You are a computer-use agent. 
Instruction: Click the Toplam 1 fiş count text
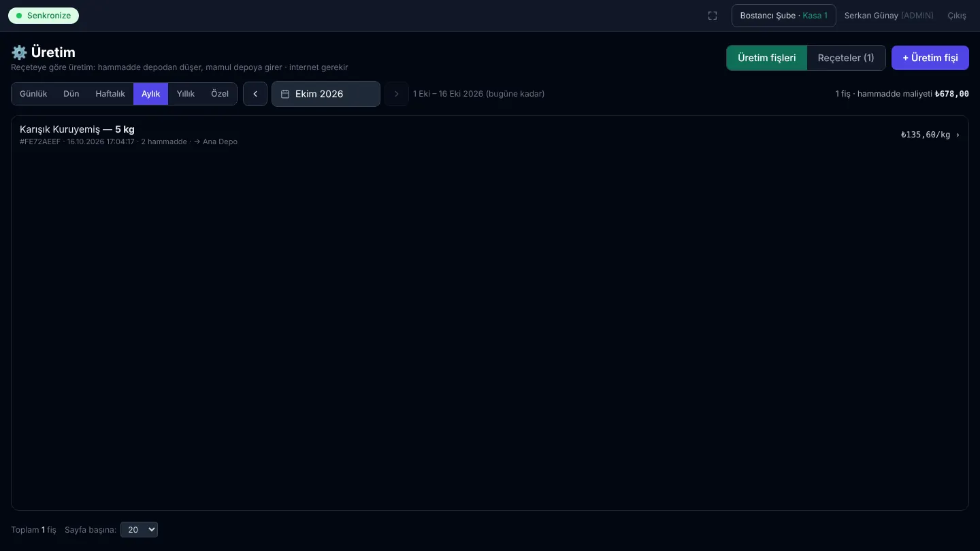[x=33, y=529]
